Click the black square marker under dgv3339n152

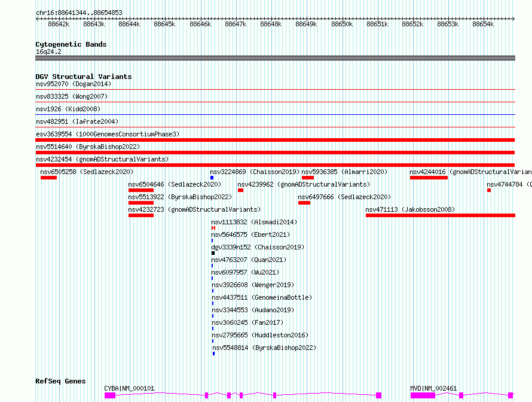point(213,253)
